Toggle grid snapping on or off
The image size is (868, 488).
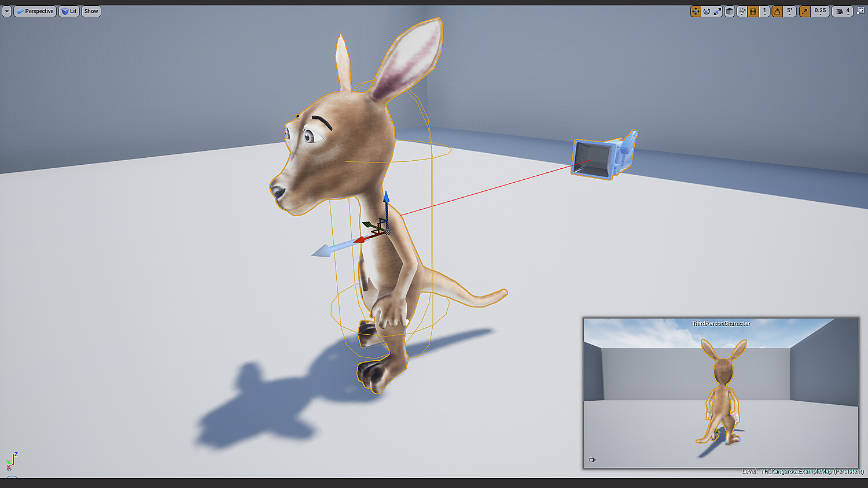click(x=753, y=11)
